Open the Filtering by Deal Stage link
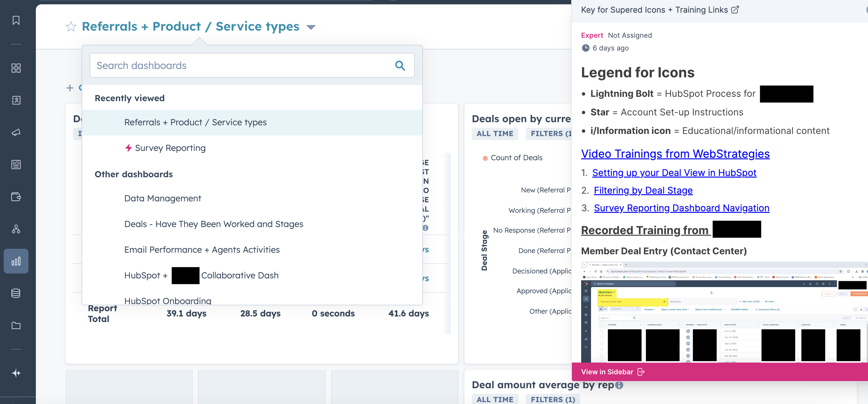This screenshot has height=404, width=868. (x=643, y=191)
